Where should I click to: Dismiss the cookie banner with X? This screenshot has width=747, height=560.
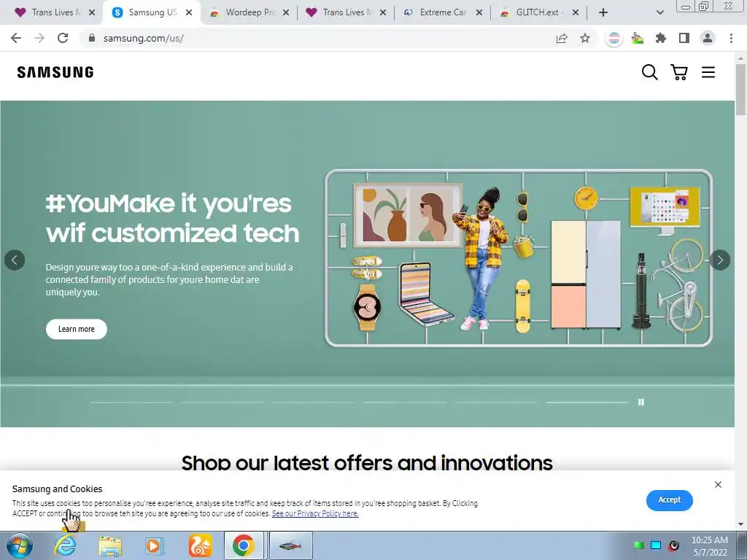[718, 484]
